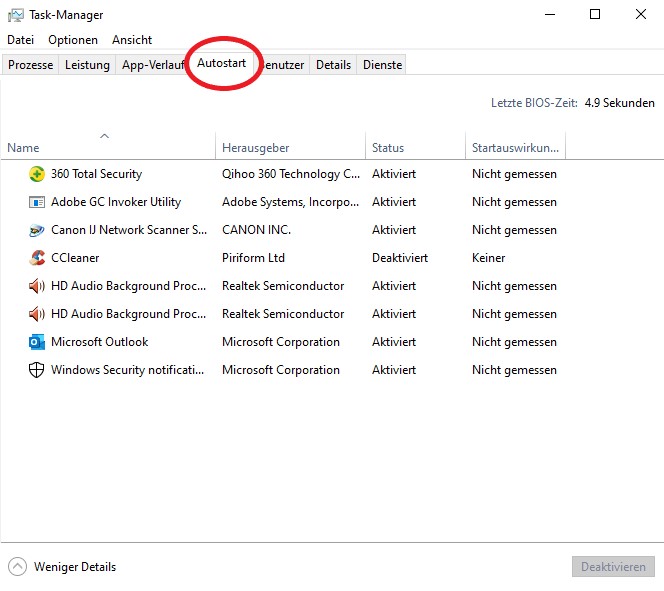The image size is (664, 591).
Task: Switch to the Details tab
Action: pos(333,65)
